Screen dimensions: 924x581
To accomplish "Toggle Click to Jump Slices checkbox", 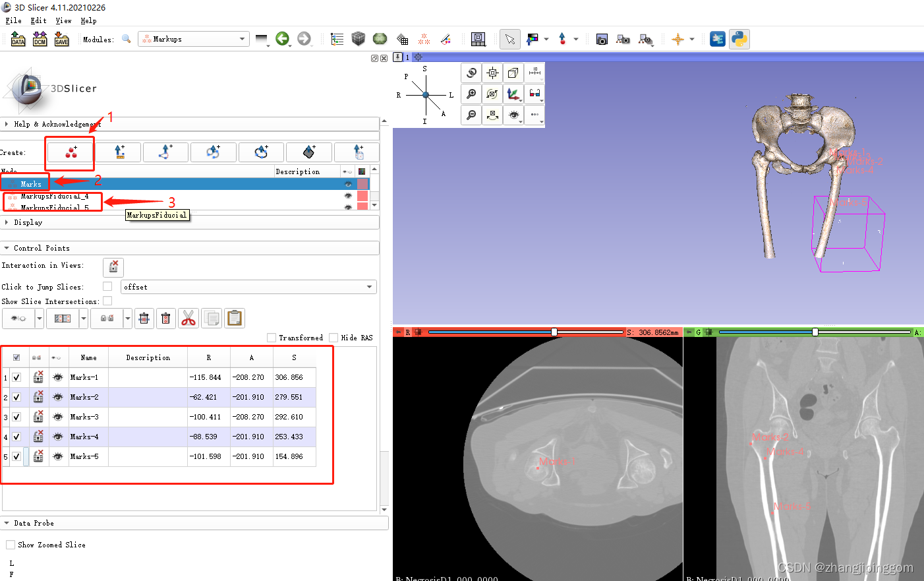I will click(x=107, y=286).
